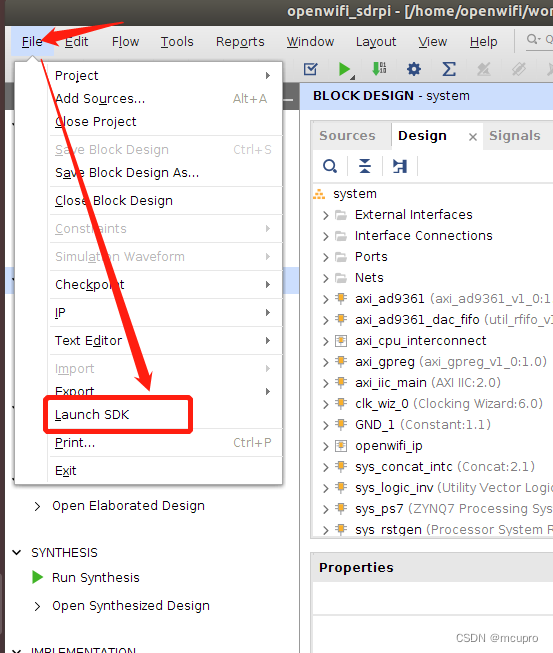Open the Reports menu

(240, 42)
